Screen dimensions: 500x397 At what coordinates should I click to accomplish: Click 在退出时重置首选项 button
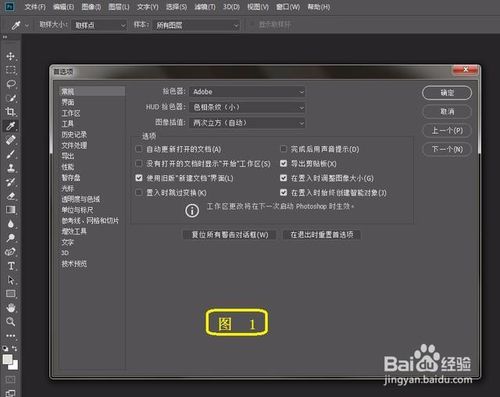coord(322,235)
